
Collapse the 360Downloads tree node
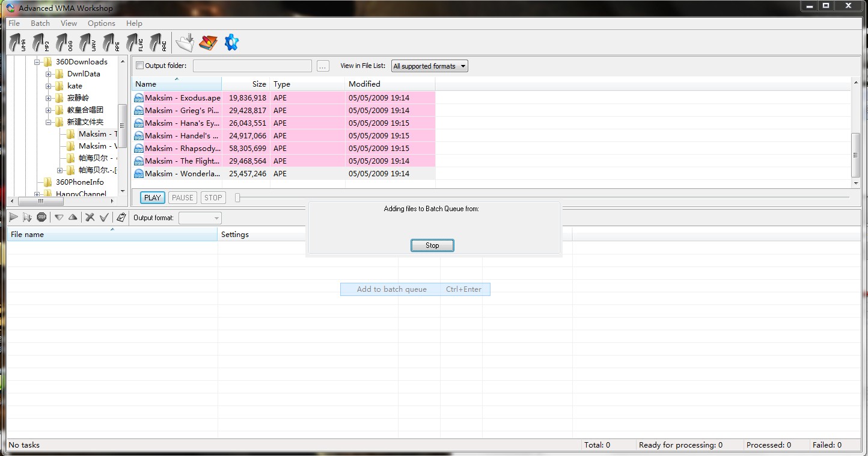click(x=37, y=62)
